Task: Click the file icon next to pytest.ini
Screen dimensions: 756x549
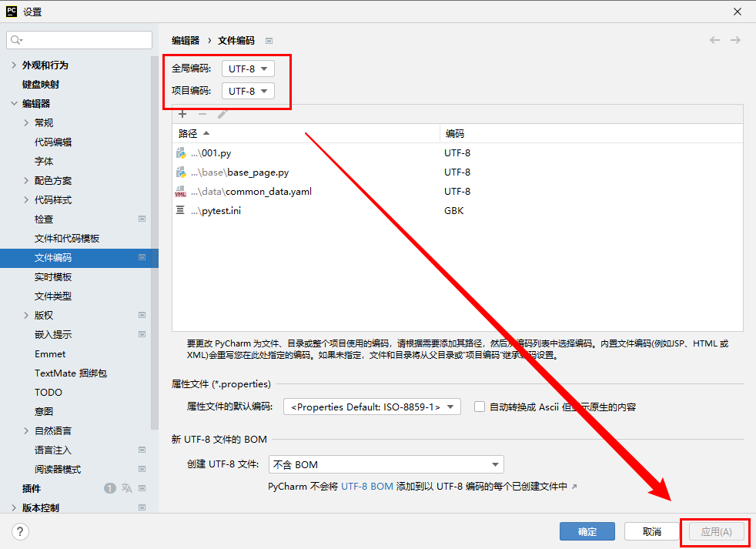Action: coord(179,210)
